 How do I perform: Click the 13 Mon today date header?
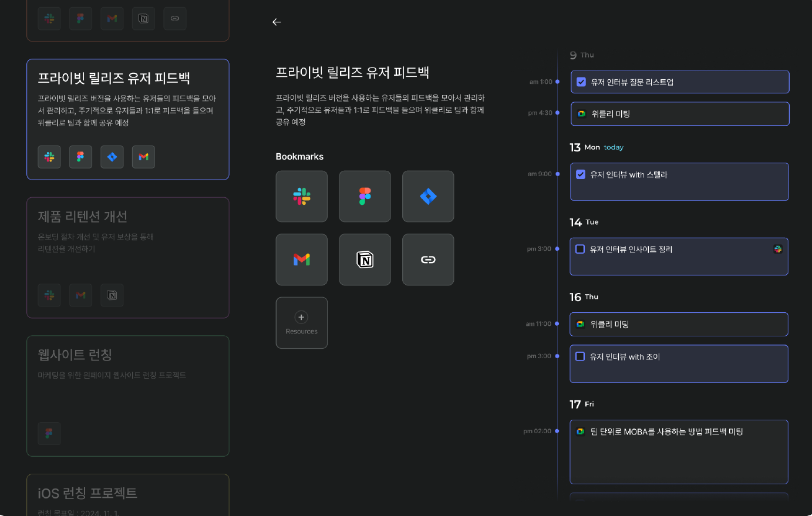coord(597,147)
